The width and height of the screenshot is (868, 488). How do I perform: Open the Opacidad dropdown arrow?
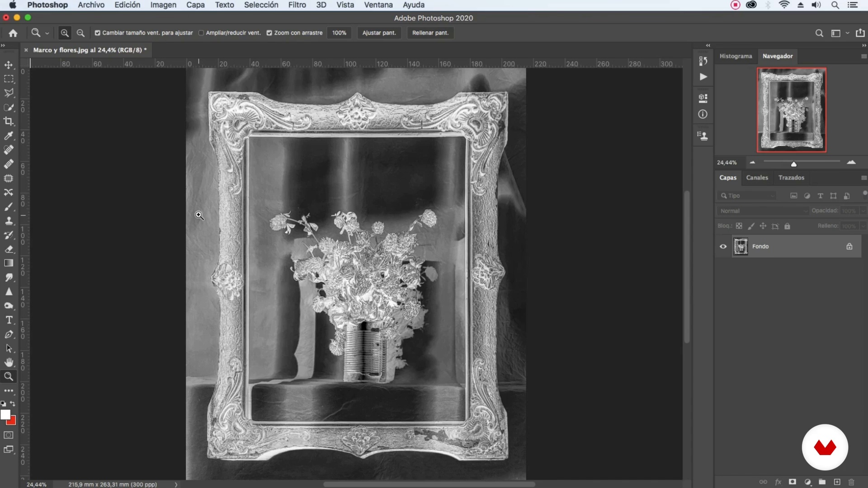(x=863, y=211)
